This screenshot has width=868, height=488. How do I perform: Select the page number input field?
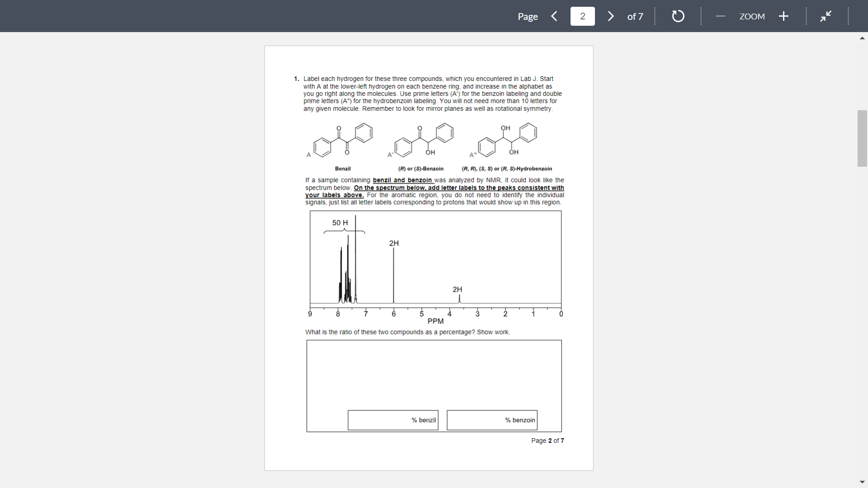point(582,16)
